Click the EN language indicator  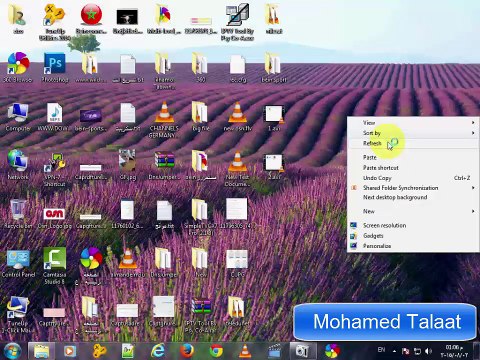[x=381, y=350]
